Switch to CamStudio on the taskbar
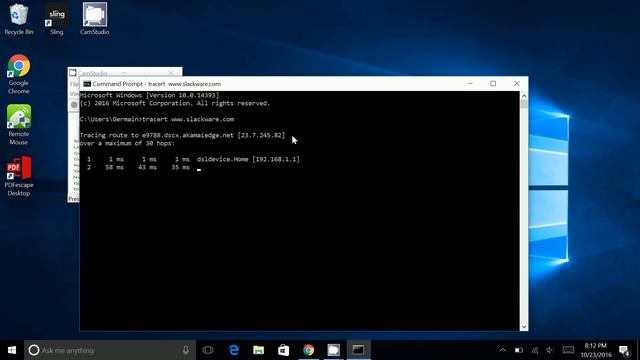640x360 pixels. (333, 350)
